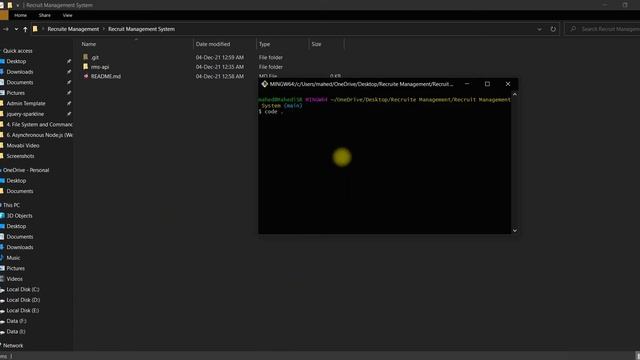Click the .git date modified cell
Screen dimensions: 640x360
(x=220, y=58)
